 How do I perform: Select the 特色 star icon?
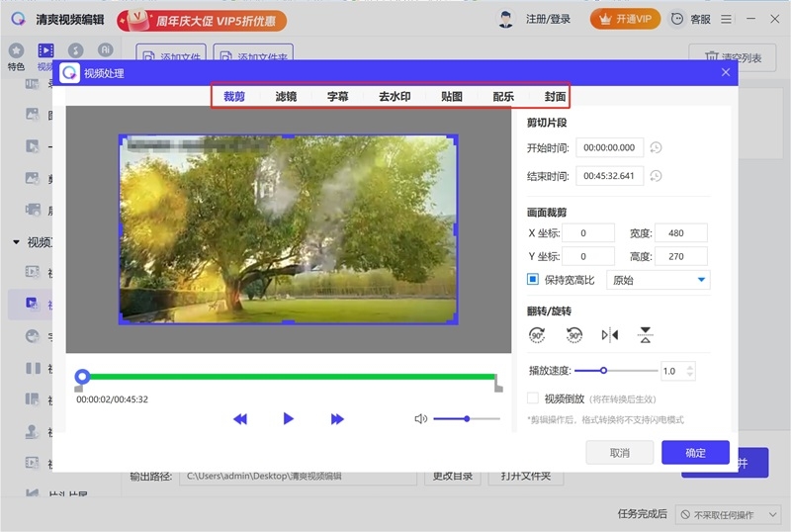tap(16, 50)
